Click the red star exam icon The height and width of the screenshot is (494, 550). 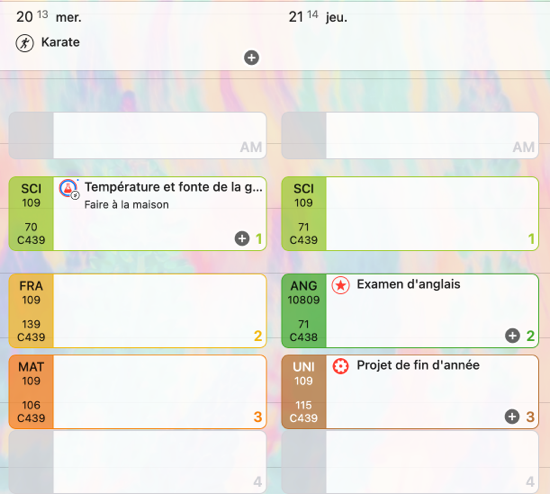[x=340, y=285]
